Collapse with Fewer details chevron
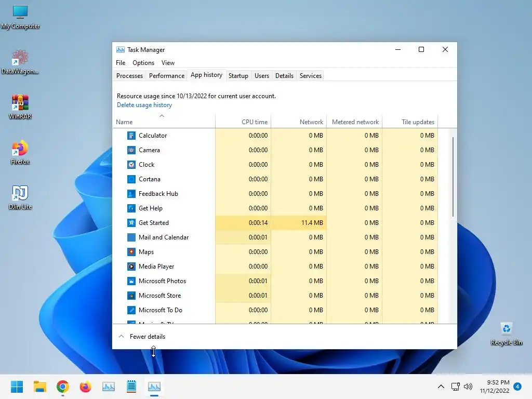 [x=121, y=336]
